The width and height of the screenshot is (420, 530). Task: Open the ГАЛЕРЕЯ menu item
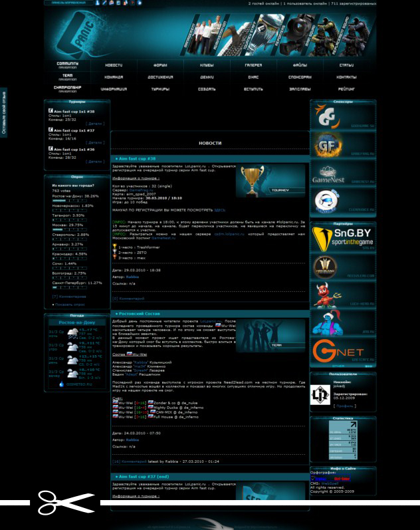tap(253, 65)
